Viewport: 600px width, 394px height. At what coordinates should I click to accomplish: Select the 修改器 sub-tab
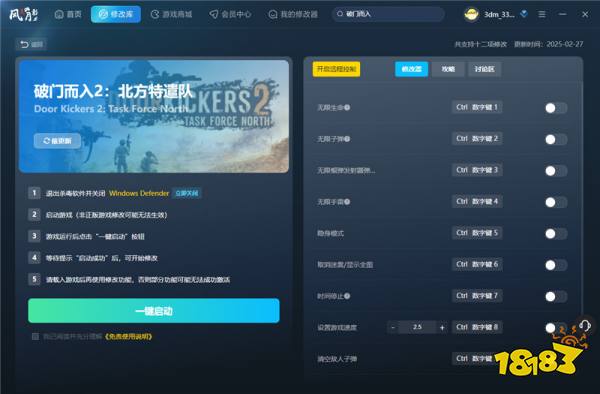(411, 69)
